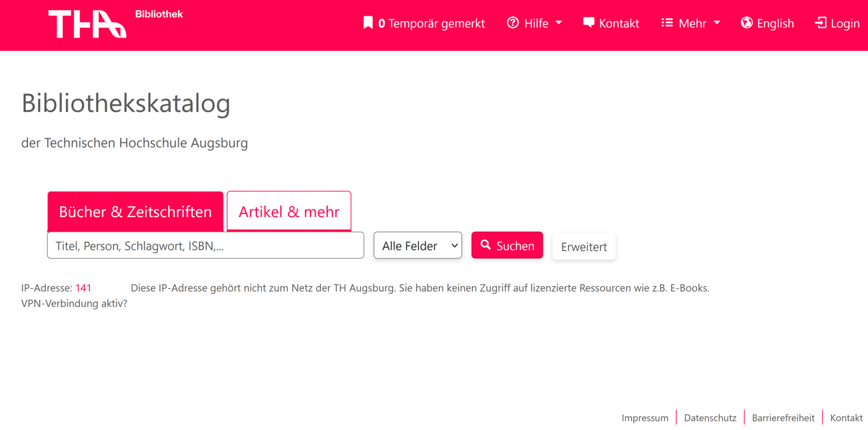Open the Alle Felder field selector
The width and height of the screenshot is (868, 430).
pos(417,245)
